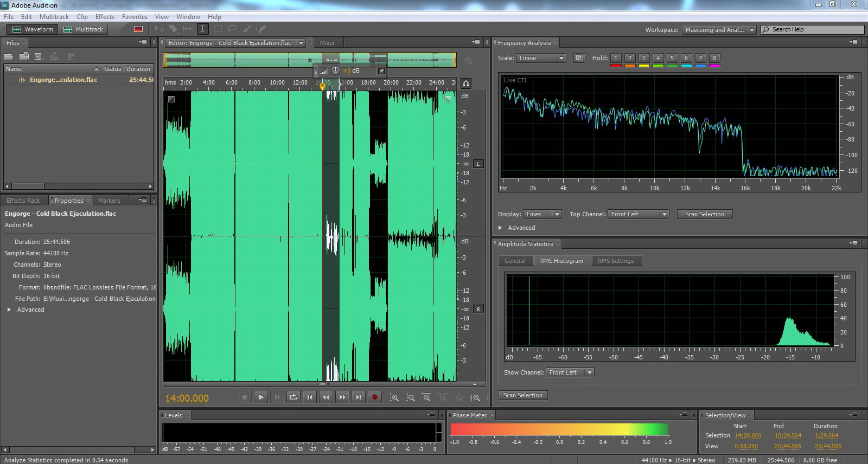Toggle the left channel L button
This screenshot has width=868, height=464.
(x=478, y=164)
